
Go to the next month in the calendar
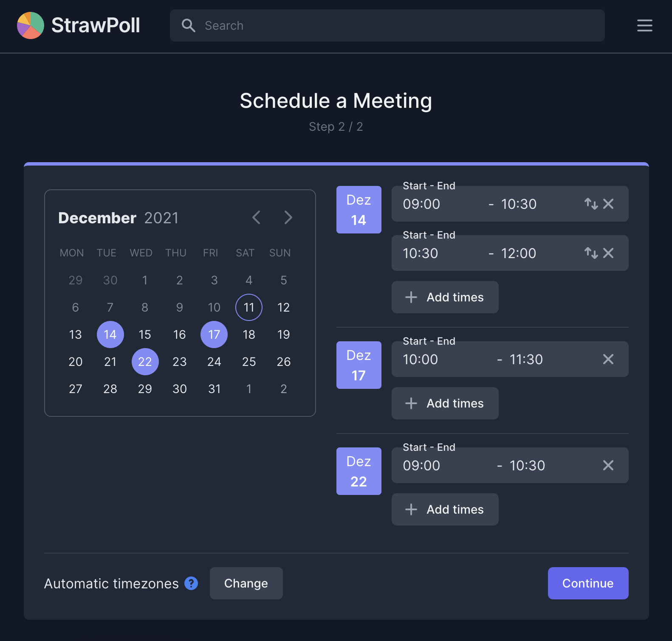click(x=288, y=218)
